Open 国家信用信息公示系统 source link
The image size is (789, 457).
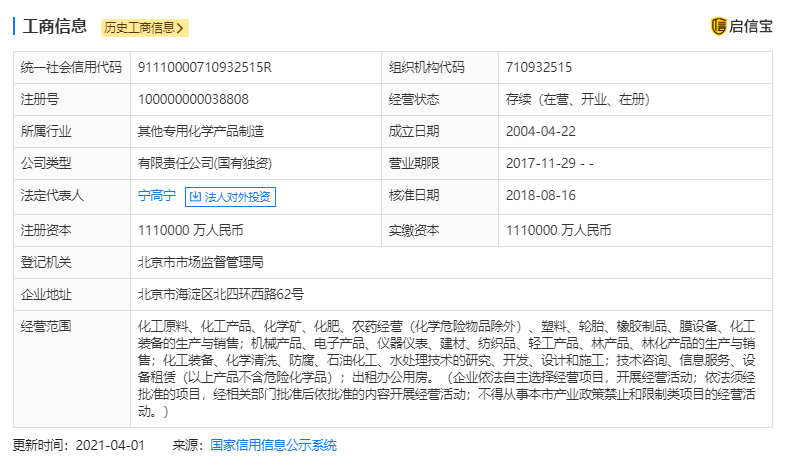coord(273,445)
